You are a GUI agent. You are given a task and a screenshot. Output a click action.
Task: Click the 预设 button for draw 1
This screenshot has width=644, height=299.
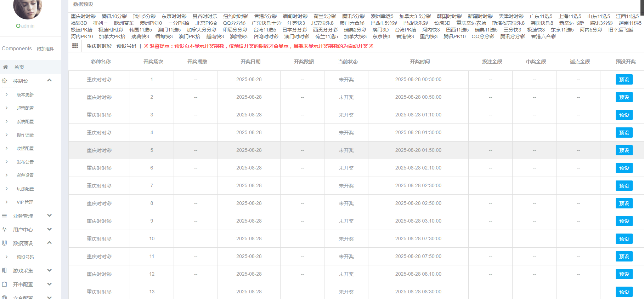624,80
